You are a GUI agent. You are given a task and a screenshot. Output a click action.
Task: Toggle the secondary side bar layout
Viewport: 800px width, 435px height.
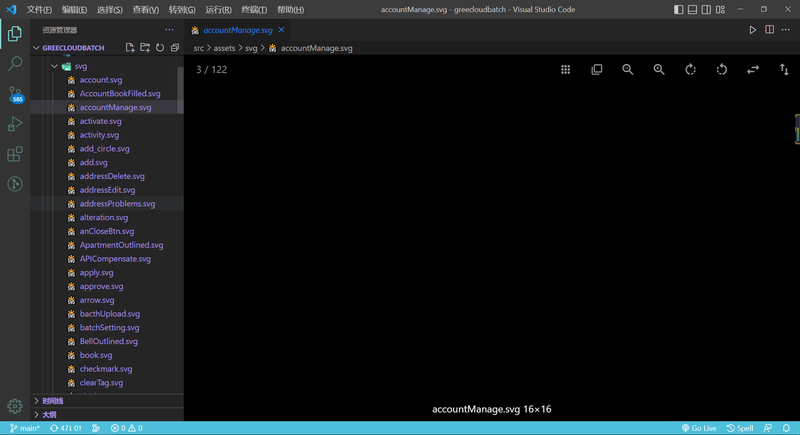pyautogui.click(x=706, y=9)
